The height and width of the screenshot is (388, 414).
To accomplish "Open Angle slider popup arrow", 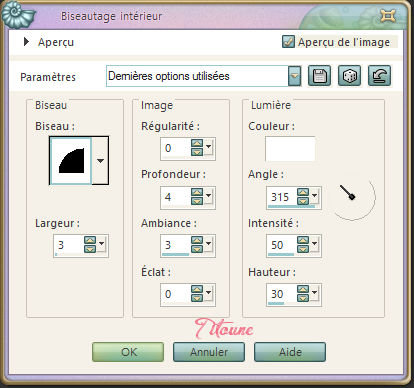I will pyautogui.click(x=315, y=195).
